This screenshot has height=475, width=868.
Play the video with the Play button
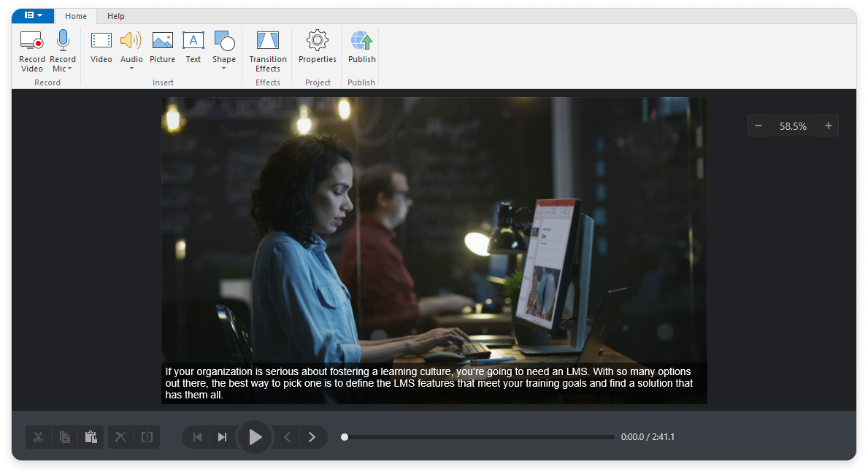click(255, 436)
